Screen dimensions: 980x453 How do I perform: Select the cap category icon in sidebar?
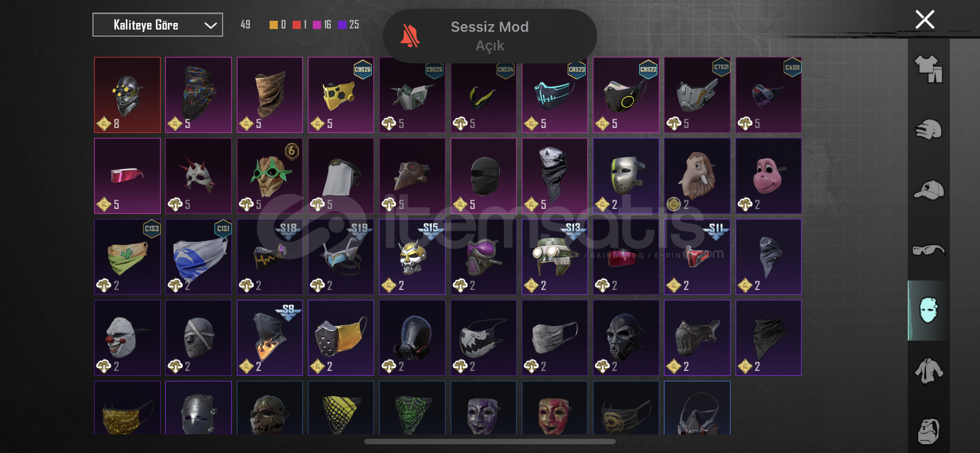(x=929, y=190)
